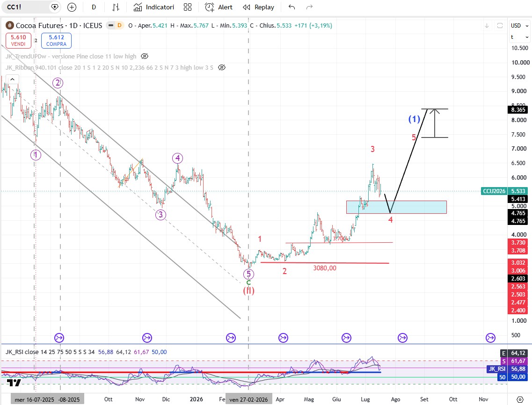Screen dimensions: 532x405
Task: Open the candlestick chart style icon
Action: click(116, 7)
